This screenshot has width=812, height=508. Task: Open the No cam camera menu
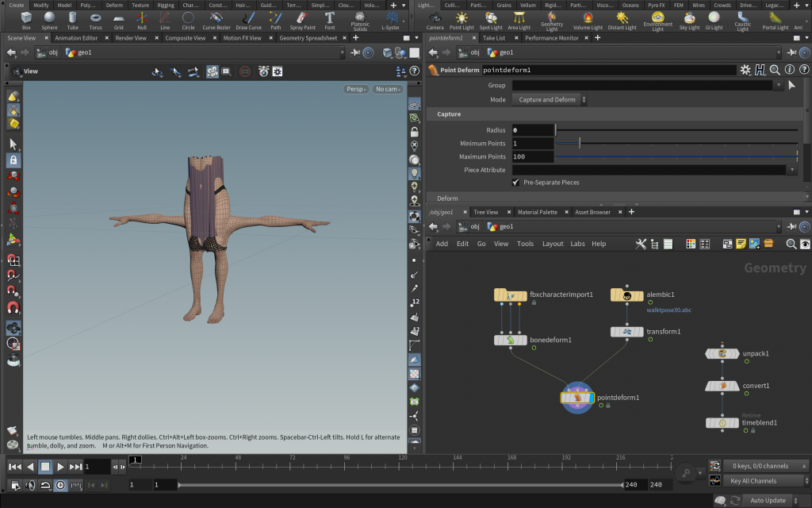[388, 89]
